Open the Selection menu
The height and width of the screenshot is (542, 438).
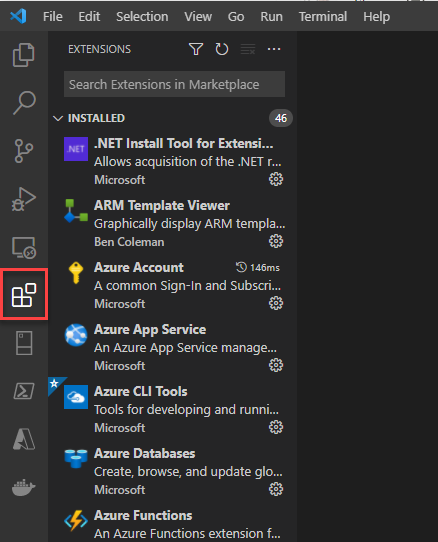coord(142,17)
